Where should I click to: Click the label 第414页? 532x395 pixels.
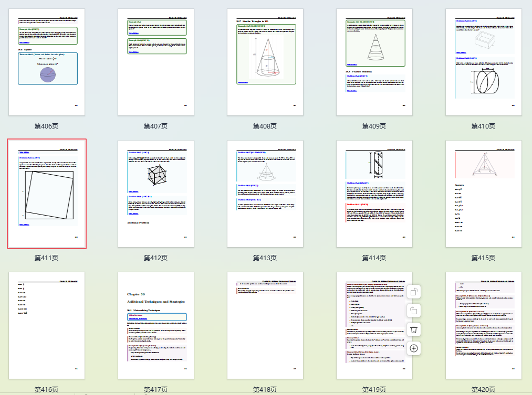(374, 258)
